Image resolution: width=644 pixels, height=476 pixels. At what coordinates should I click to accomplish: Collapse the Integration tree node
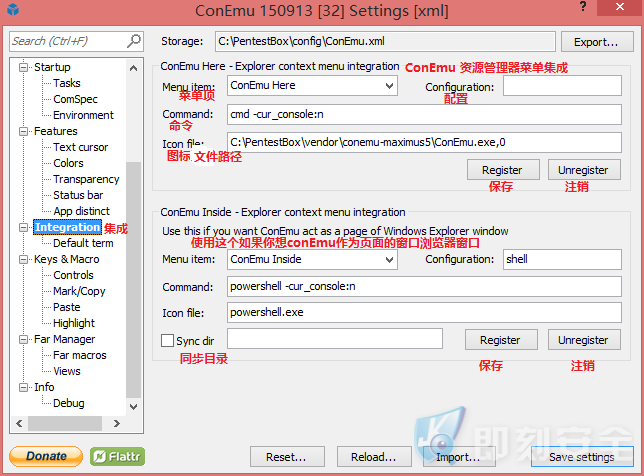click(x=23, y=227)
